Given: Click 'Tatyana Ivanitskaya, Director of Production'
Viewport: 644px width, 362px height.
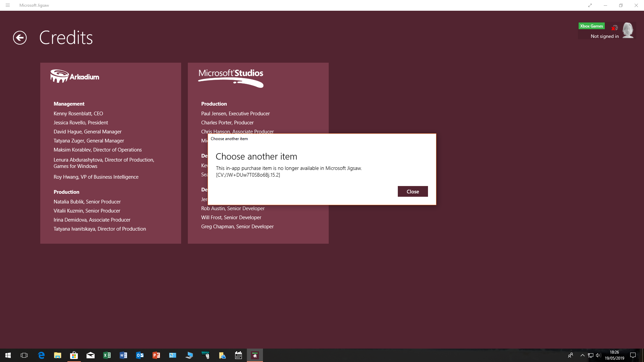Looking at the screenshot, I should pos(100,229).
